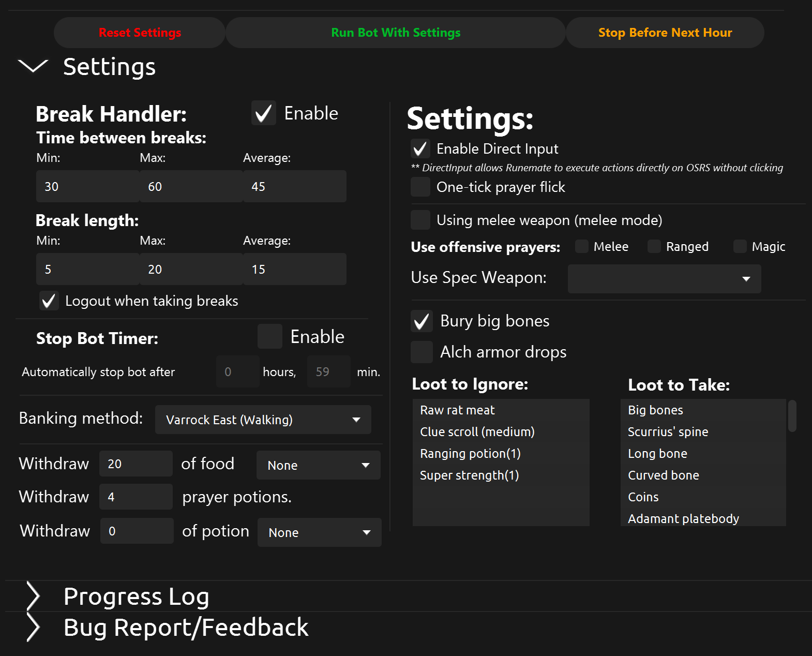Open the Banking method dropdown

tap(263, 420)
